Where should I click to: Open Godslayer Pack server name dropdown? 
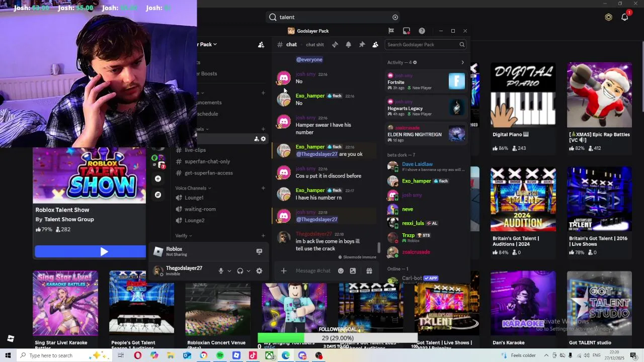208,44
